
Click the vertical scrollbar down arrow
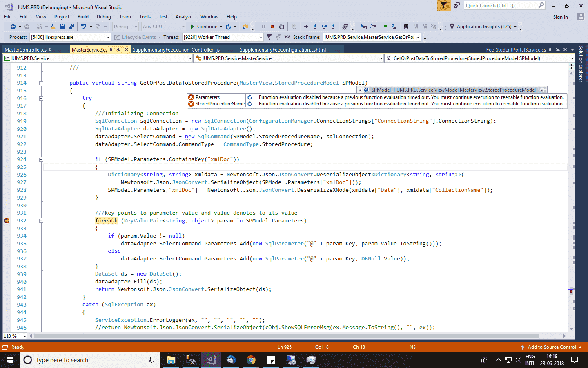click(x=571, y=328)
